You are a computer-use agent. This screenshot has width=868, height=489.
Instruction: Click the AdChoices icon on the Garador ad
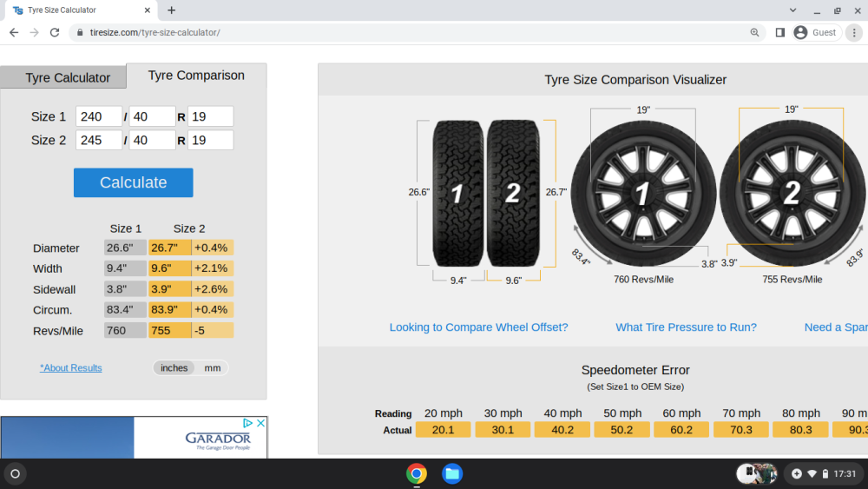coord(247,423)
